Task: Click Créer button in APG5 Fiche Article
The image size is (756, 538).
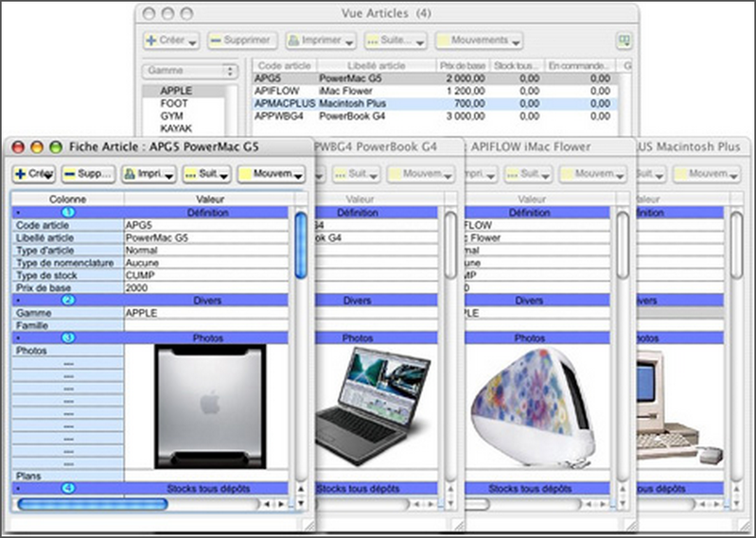Action: point(34,174)
